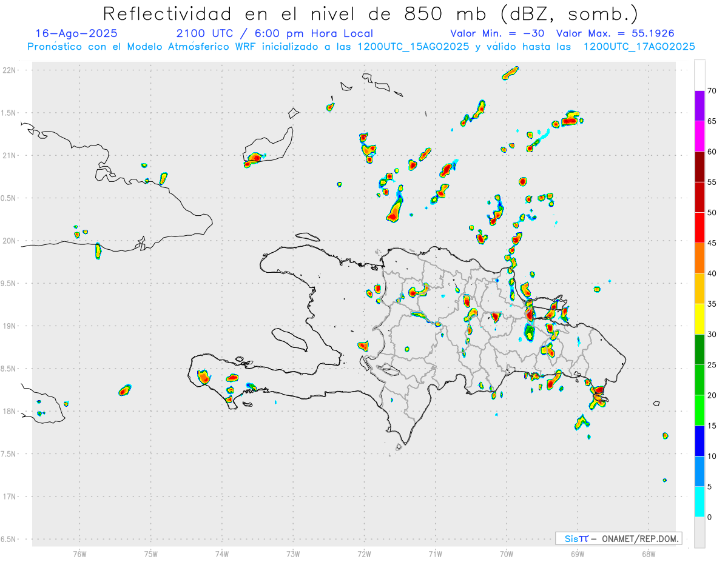
Task: Pick the bright red 45-50 dBZ color band
Action: pyautogui.click(x=699, y=227)
